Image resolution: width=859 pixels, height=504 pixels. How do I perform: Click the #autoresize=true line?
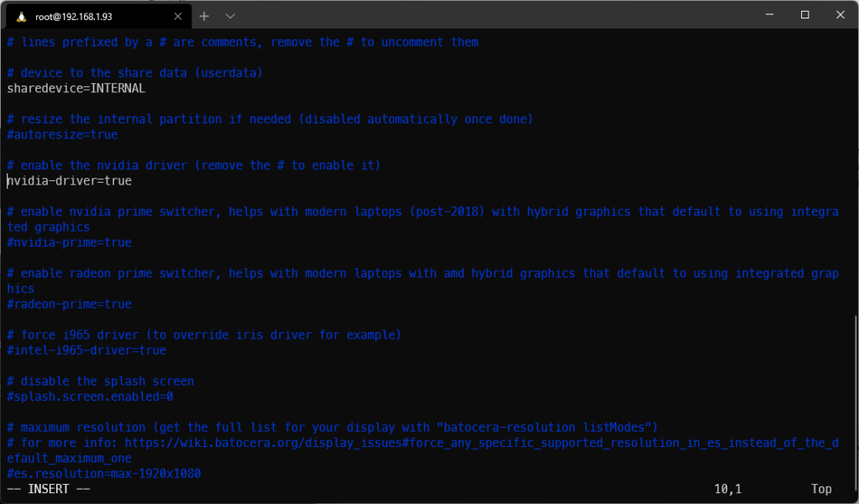[x=62, y=134]
